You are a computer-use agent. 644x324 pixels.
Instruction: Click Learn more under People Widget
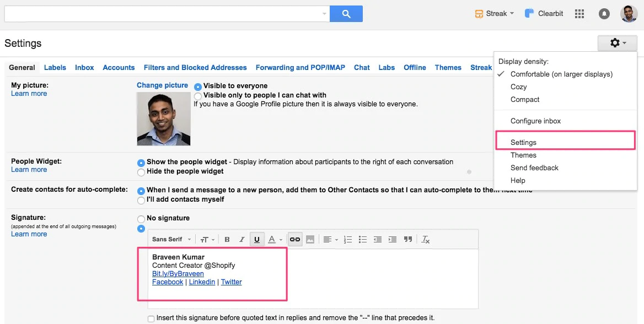(29, 170)
